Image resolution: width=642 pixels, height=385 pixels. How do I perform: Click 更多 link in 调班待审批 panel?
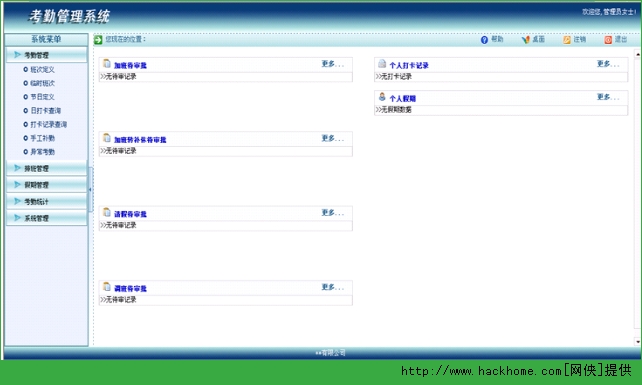tap(332, 287)
